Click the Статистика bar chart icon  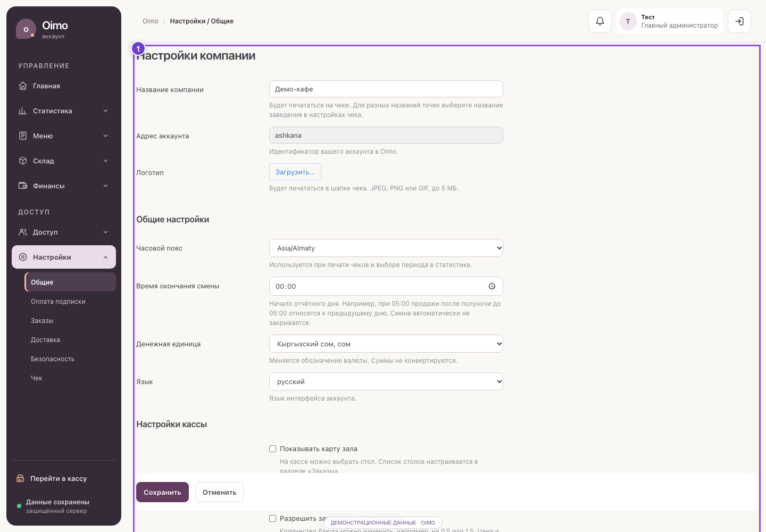[x=23, y=111]
